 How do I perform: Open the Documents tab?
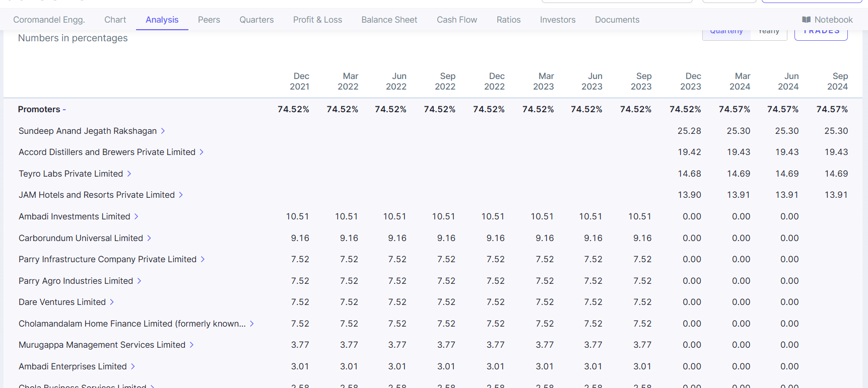click(x=617, y=20)
